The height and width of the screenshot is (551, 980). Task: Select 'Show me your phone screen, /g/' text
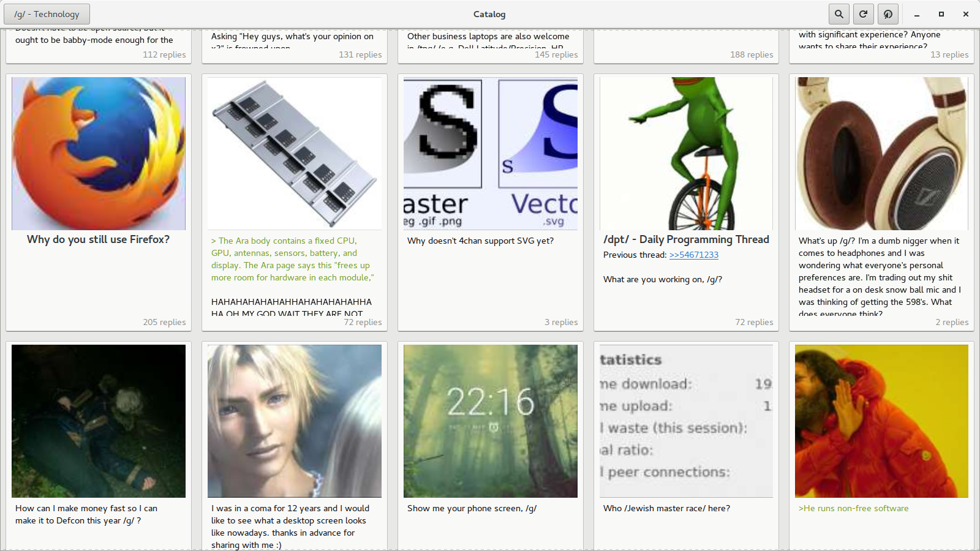pyautogui.click(x=472, y=508)
